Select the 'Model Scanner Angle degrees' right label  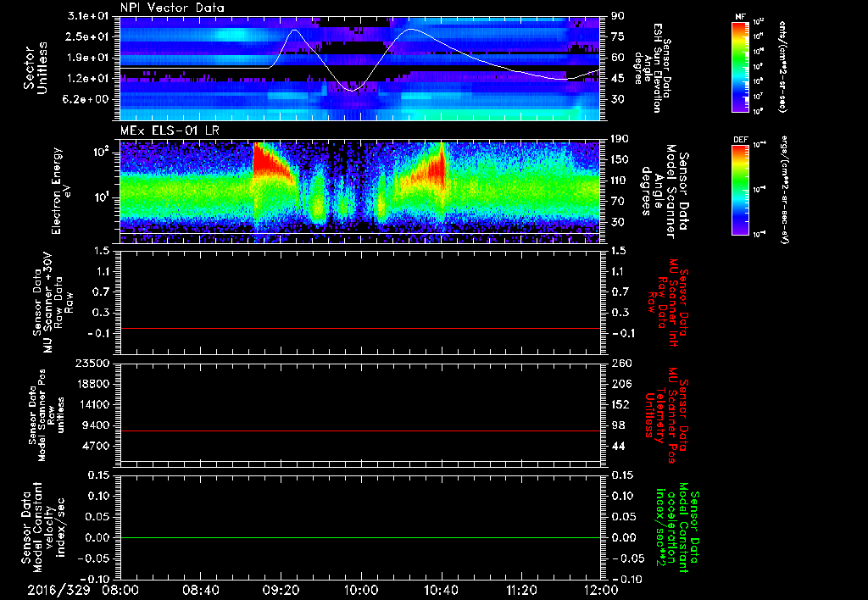pyautogui.click(x=665, y=192)
